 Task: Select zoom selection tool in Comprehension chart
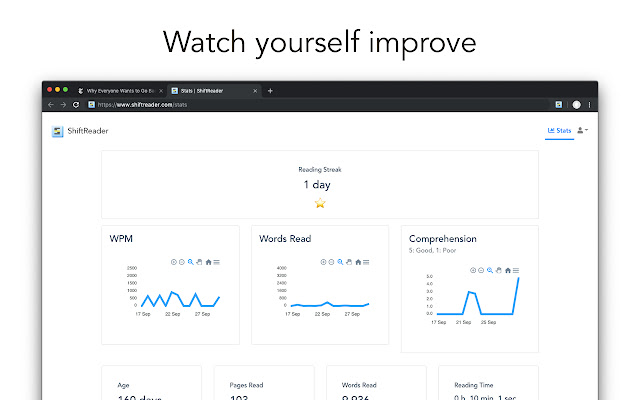click(490, 270)
